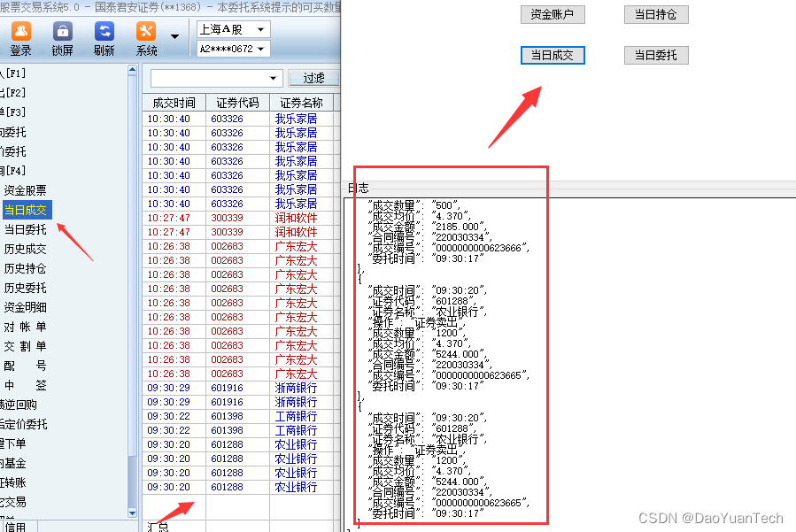
Task: Click the first 浙商银行 name cell
Action: point(296,388)
